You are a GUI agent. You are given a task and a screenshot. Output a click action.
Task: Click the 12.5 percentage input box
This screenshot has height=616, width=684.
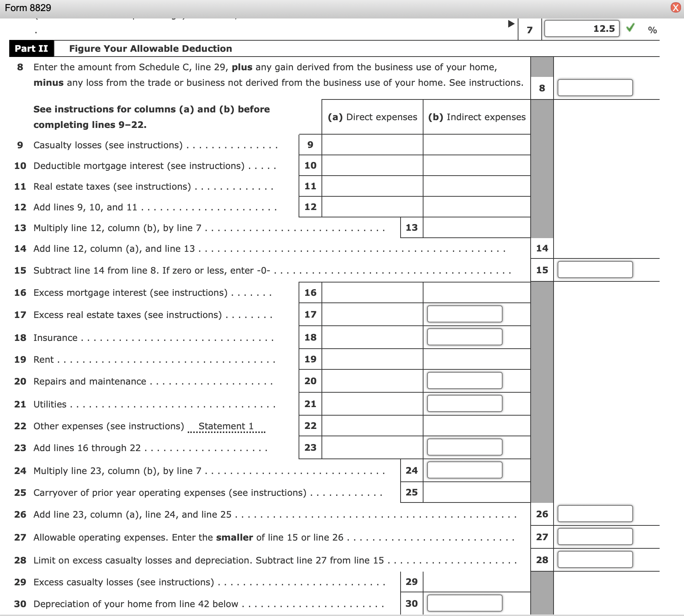pyautogui.click(x=582, y=28)
